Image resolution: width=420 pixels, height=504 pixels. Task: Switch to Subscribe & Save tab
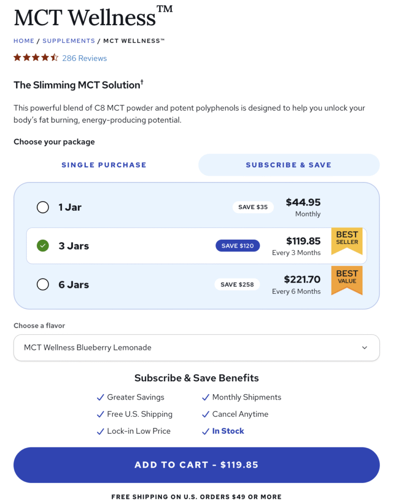pyautogui.click(x=289, y=165)
